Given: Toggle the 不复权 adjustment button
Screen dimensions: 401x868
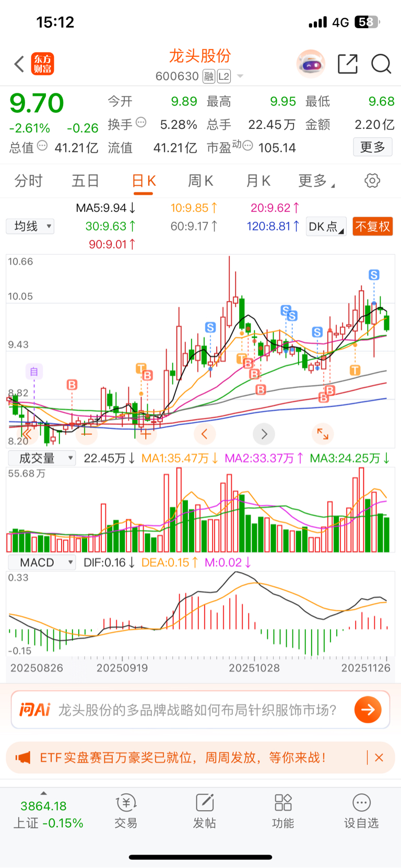Looking at the screenshot, I should point(373,227).
